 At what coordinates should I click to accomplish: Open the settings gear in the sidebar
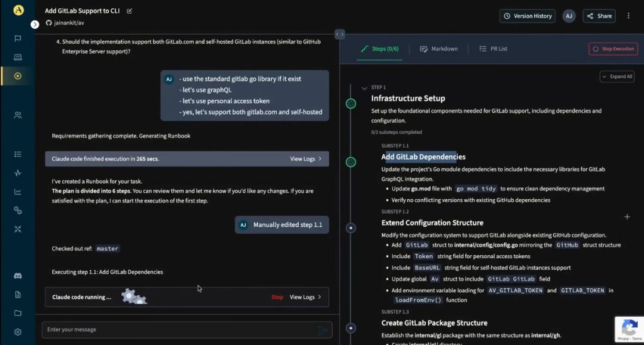click(18, 332)
